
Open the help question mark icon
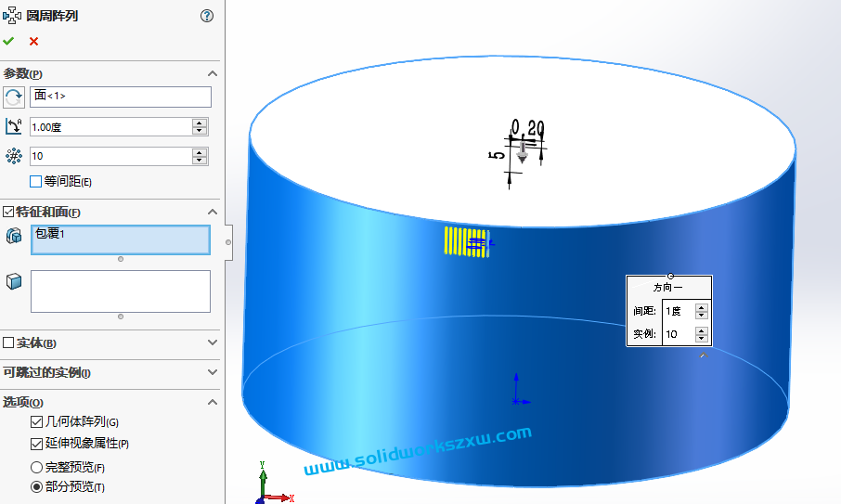coord(207,16)
